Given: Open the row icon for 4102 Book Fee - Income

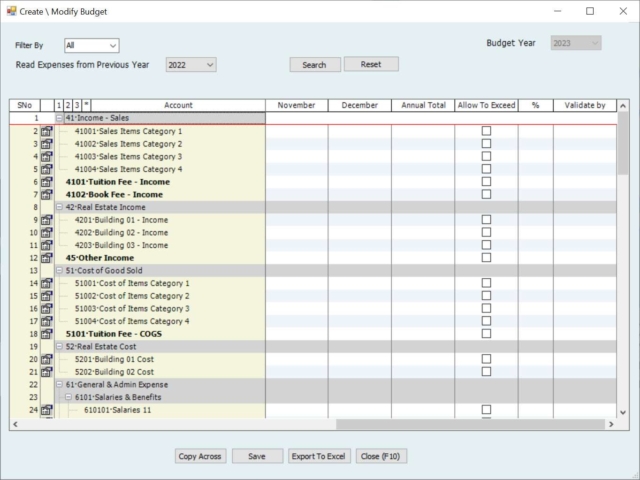Looking at the screenshot, I should pyautogui.click(x=47, y=195).
